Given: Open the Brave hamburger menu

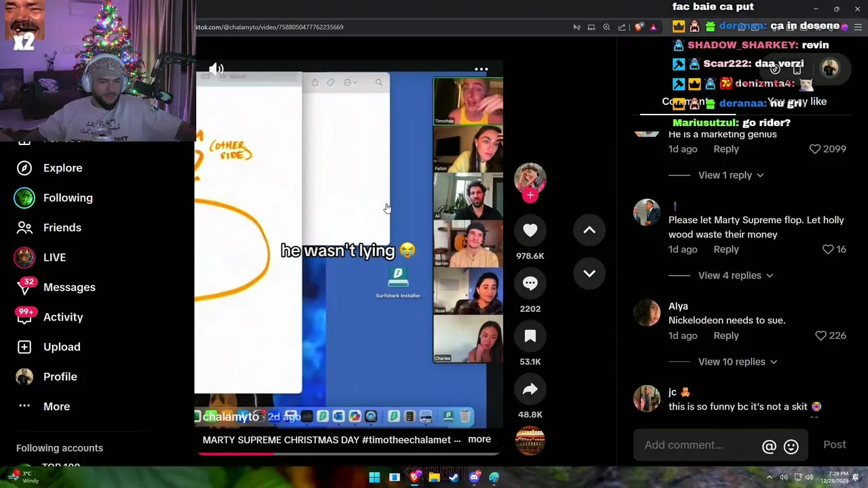Looking at the screenshot, I should pyautogui.click(x=859, y=27).
